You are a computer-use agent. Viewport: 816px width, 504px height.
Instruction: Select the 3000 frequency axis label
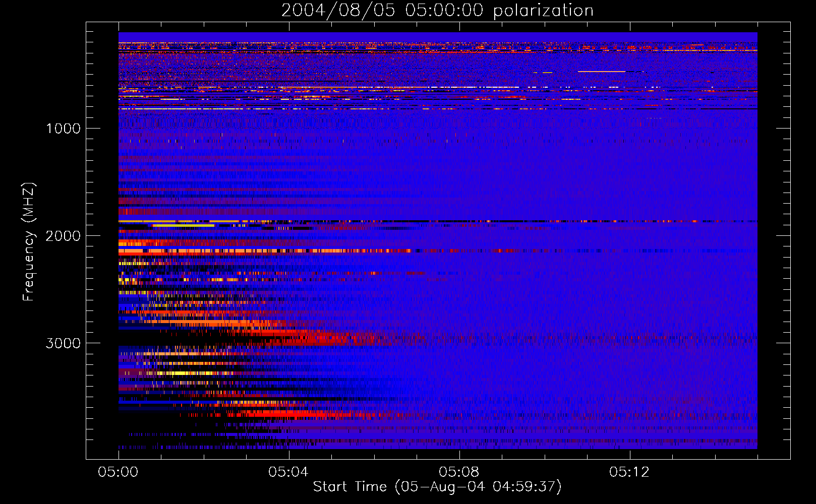click(x=63, y=343)
